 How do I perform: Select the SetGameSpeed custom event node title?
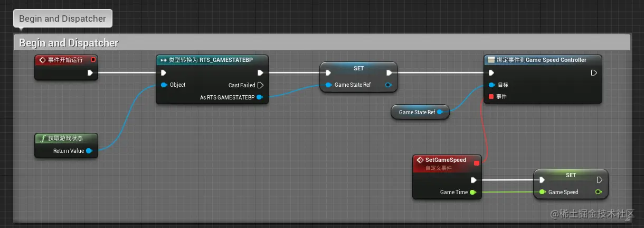click(446, 160)
